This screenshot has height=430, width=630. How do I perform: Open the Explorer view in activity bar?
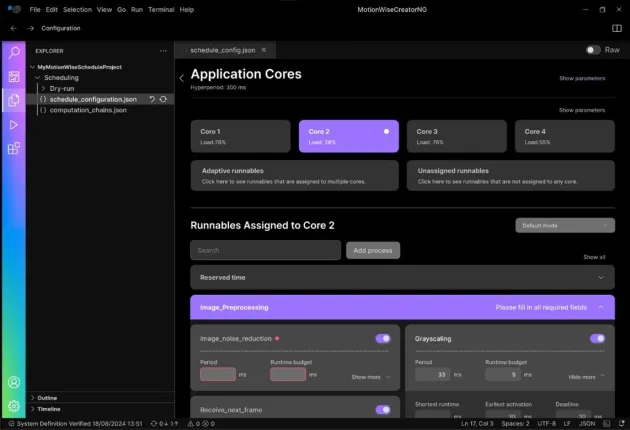pyautogui.click(x=14, y=100)
